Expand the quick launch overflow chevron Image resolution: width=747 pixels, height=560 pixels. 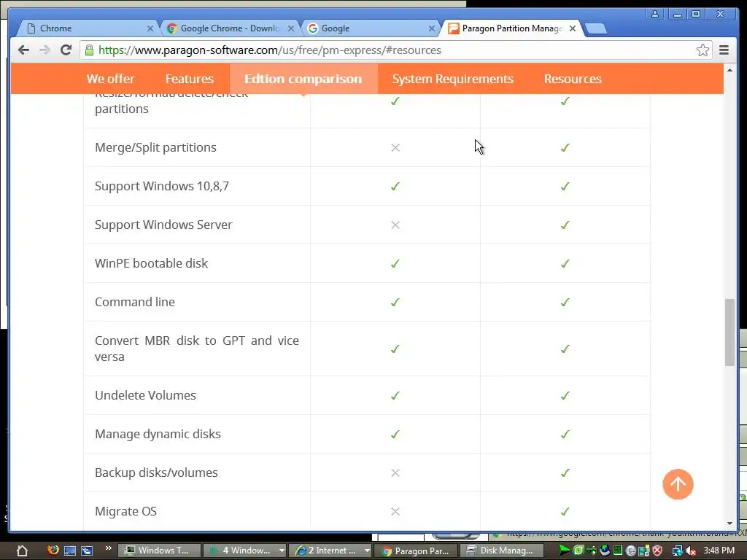108,548
